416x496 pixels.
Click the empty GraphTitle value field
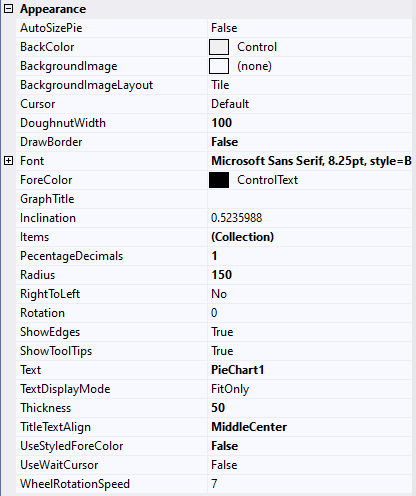click(x=310, y=199)
